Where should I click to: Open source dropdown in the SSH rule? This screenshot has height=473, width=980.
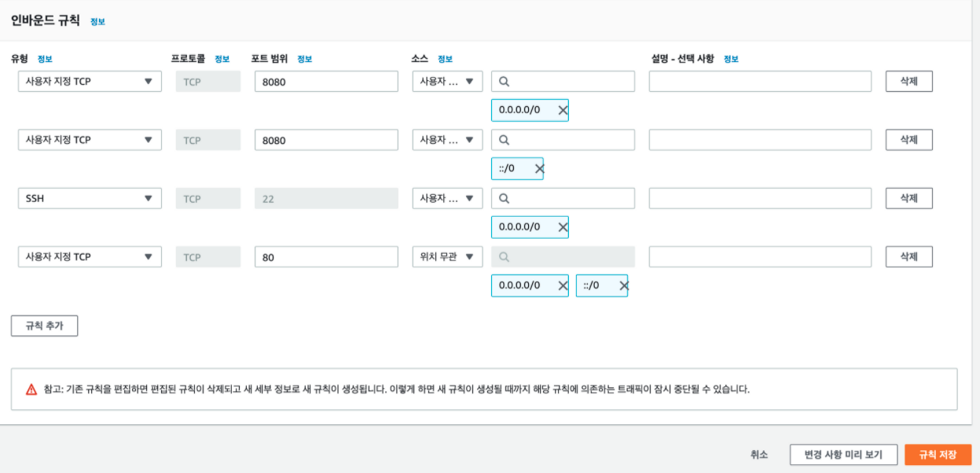pos(447,199)
